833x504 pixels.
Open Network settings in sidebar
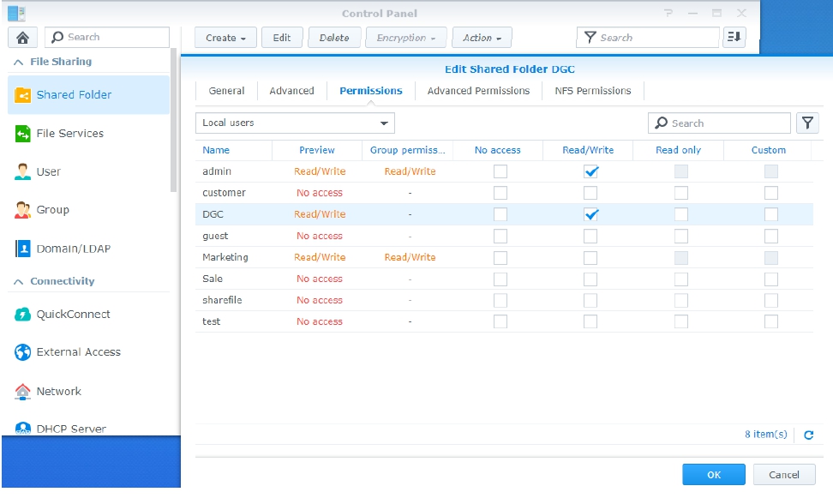tap(89, 392)
